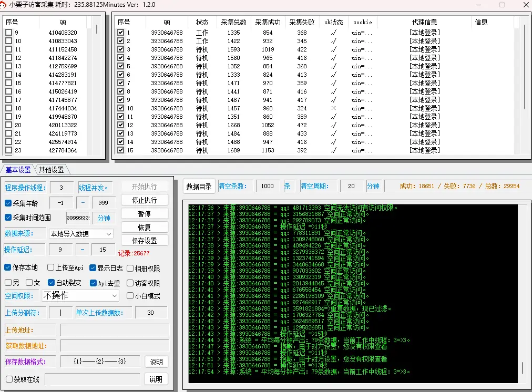Open the 空间权限 dropdown showing 不操作
The height and width of the screenshot is (392, 532).
(80, 296)
